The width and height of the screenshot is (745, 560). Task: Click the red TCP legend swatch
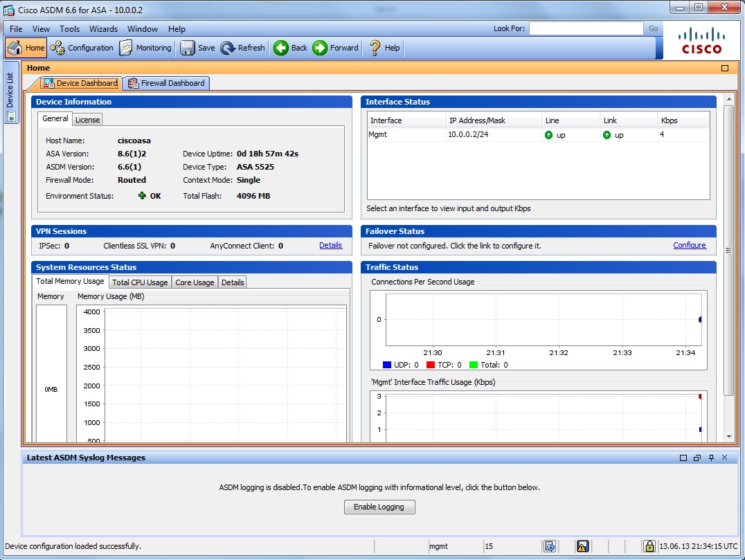pos(431,365)
